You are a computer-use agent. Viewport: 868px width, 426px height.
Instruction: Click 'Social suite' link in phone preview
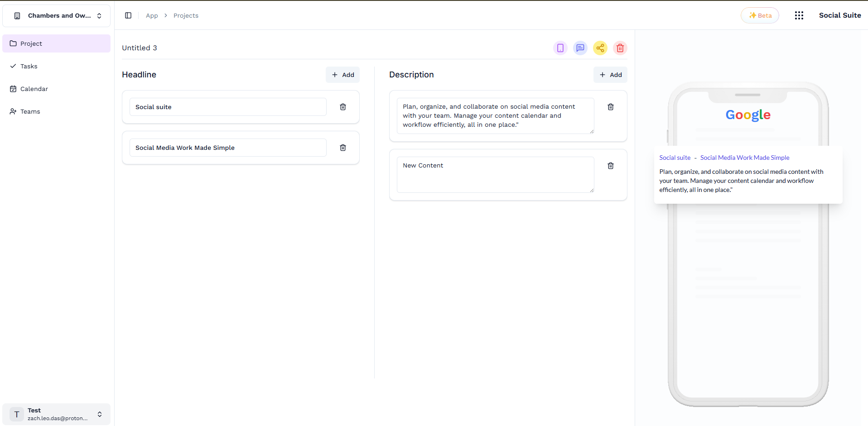pyautogui.click(x=675, y=158)
